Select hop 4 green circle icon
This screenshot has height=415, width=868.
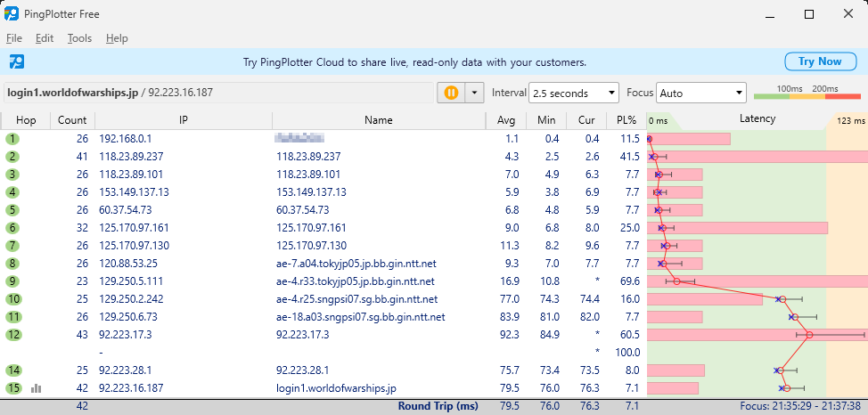pos(12,192)
